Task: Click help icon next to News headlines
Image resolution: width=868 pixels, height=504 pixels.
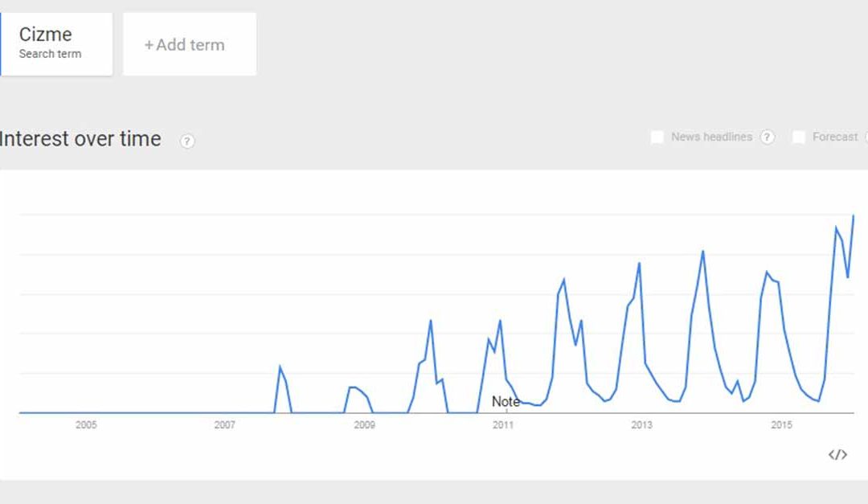Action: 768,137
